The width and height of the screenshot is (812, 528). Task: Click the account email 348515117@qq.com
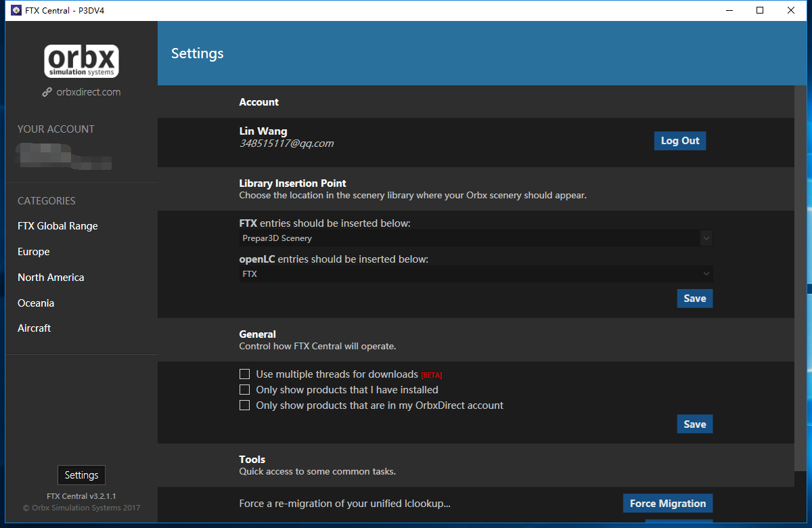click(x=286, y=144)
